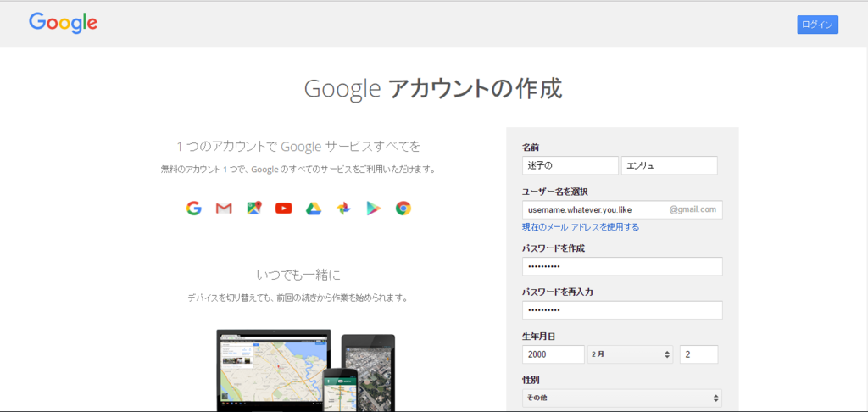
Task: Open the birth month dropdown showing 2月
Action: (630, 354)
